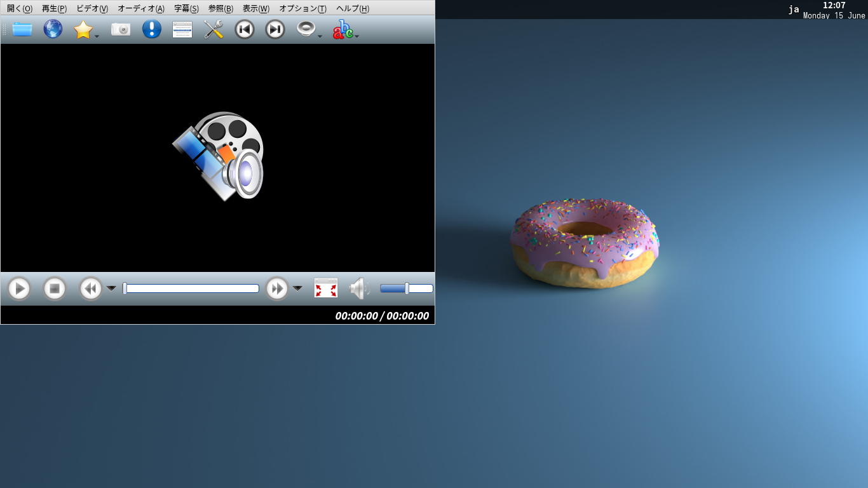Expand the fast-forward options dropdown arrow
868x488 pixels.
(297, 288)
